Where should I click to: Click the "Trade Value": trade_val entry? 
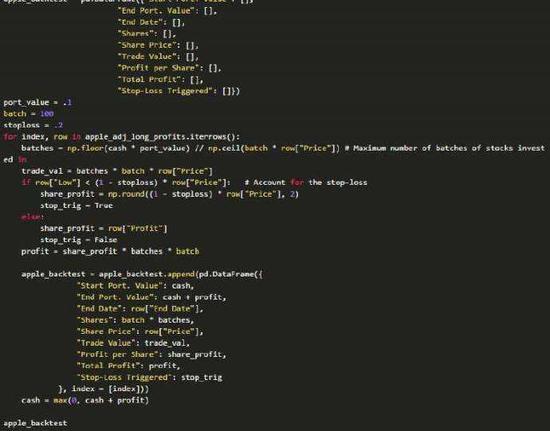pyautogui.click(x=133, y=343)
